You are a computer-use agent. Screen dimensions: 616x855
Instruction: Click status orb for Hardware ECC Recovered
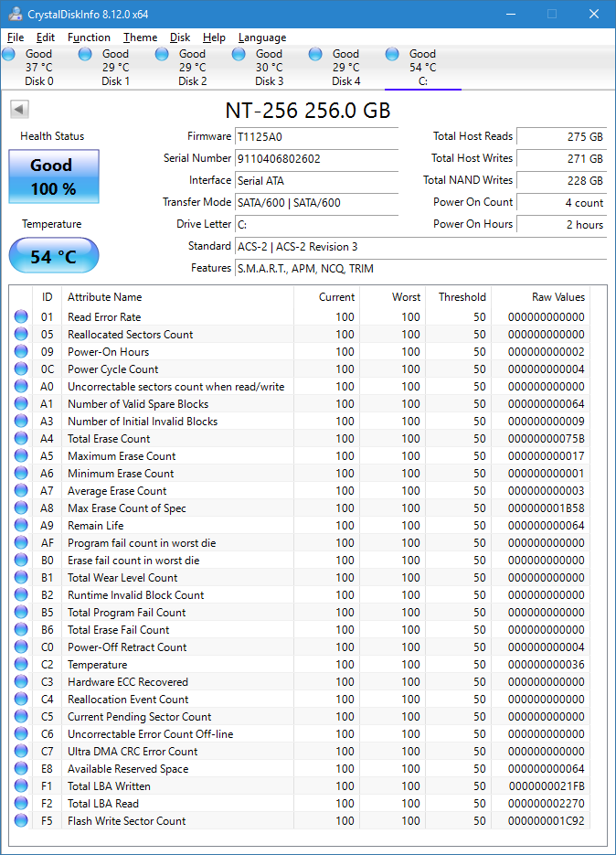(21, 681)
